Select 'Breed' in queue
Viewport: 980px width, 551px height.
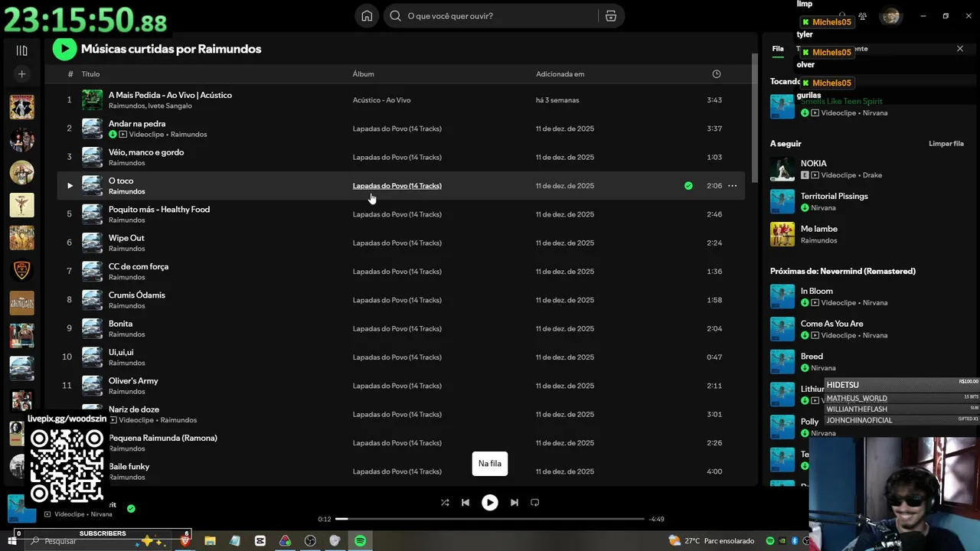(x=867, y=362)
